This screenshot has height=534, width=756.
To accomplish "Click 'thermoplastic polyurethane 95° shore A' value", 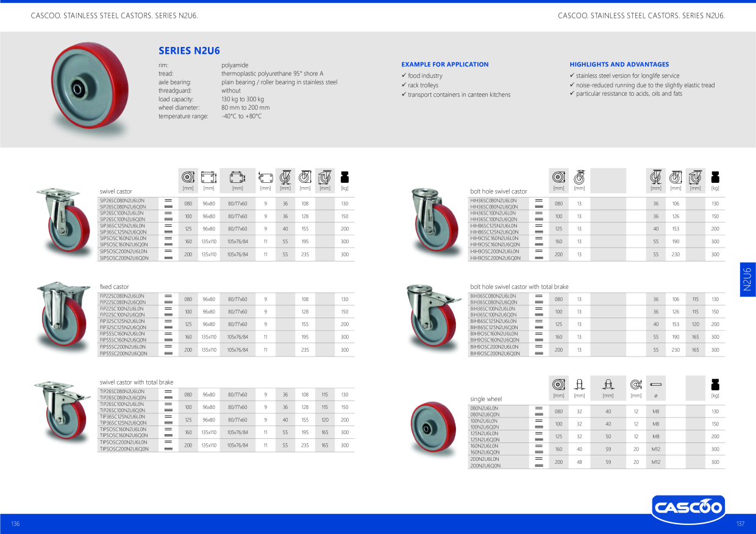I will click(x=273, y=73).
